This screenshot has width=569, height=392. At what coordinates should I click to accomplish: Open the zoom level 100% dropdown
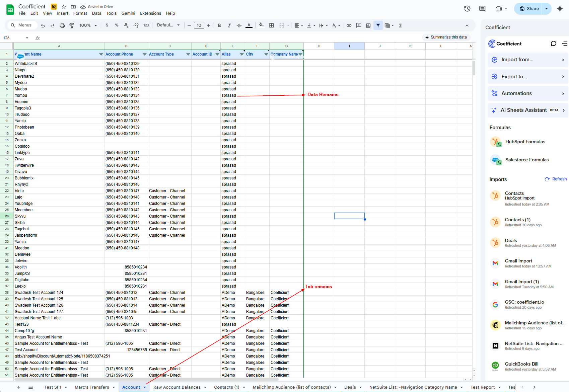(88, 25)
